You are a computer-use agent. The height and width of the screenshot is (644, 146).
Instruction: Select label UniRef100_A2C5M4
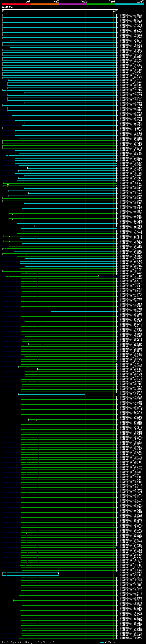click(x=131, y=402)
